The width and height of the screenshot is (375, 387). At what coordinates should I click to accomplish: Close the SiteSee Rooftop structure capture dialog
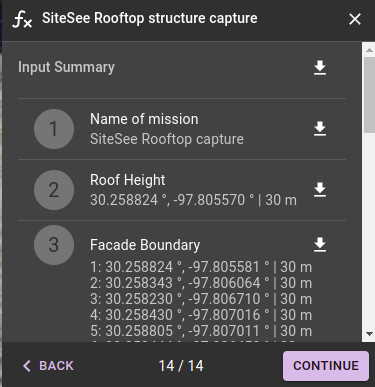[x=355, y=19]
